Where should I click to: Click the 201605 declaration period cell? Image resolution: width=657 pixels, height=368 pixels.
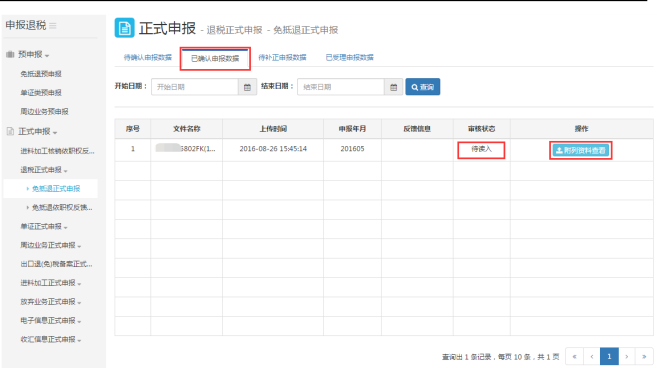(x=352, y=149)
